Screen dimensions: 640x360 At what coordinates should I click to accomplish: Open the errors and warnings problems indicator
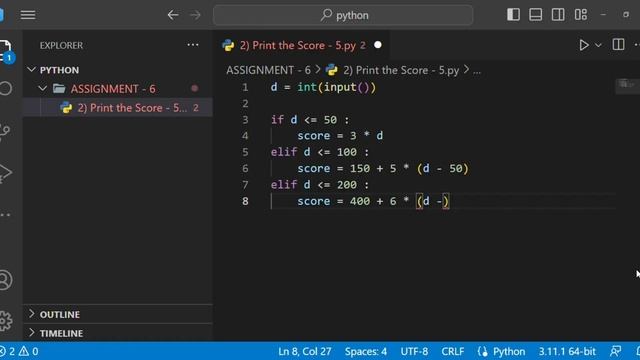[x=19, y=351]
